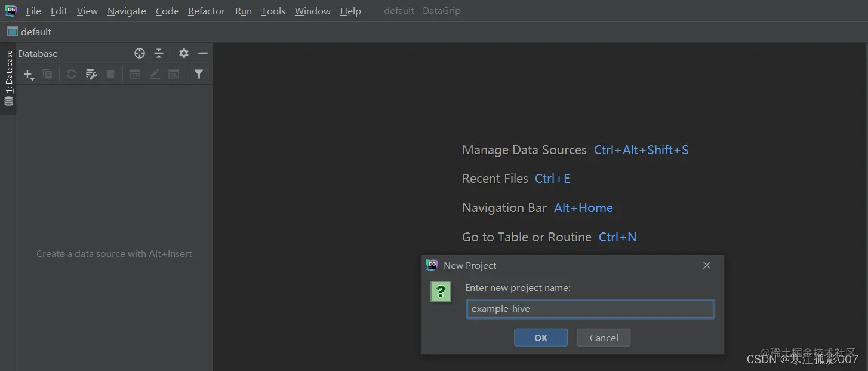Toggle the 1: Database side tab
Image resolution: width=868 pixels, height=371 pixels.
click(x=8, y=78)
